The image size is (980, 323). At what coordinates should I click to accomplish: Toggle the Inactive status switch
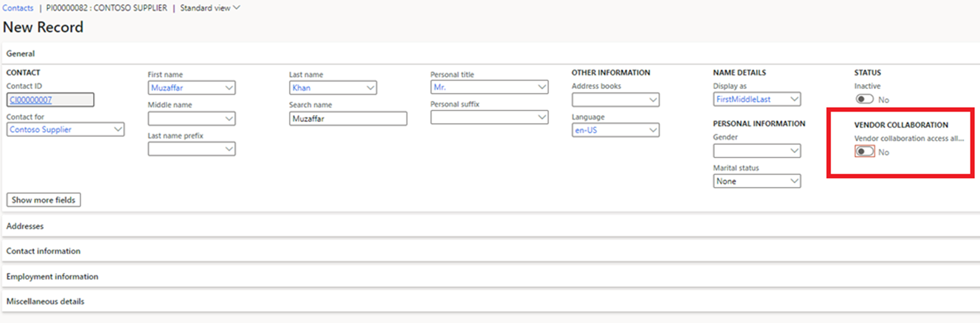tap(864, 99)
